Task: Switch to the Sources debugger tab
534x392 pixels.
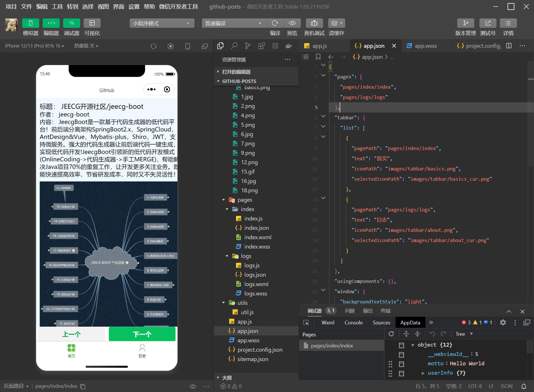Action: click(x=381, y=322)
